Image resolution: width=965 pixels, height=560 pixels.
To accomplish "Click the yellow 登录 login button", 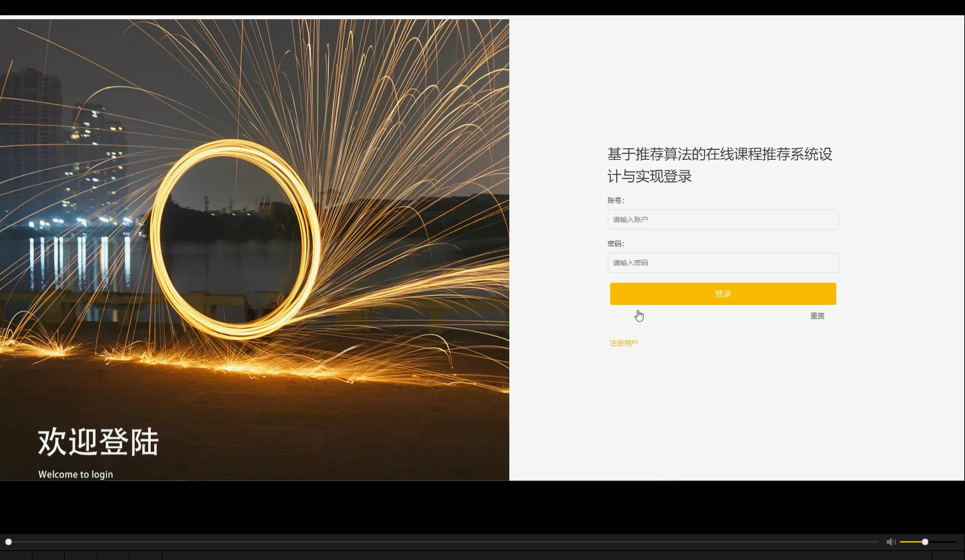I will point(722,294).
